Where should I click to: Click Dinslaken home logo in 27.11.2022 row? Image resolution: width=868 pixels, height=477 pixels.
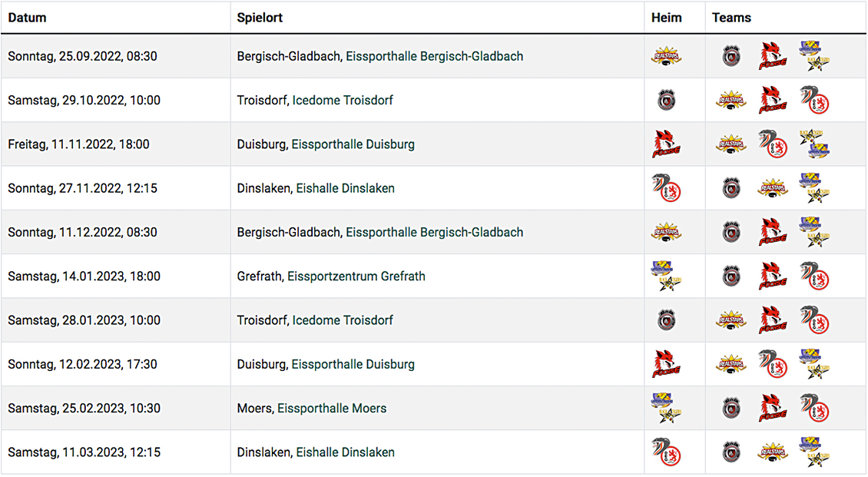[666, 188]
